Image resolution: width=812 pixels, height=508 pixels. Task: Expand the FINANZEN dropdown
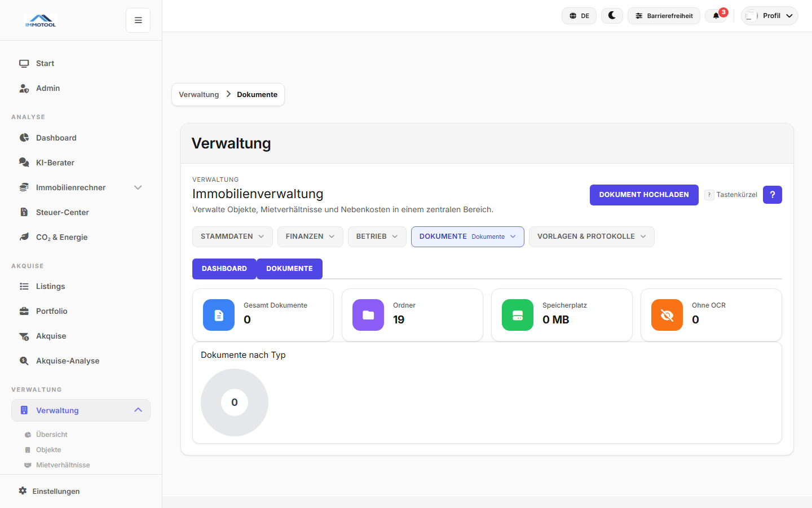pyautogui.click(x=310, y=236)
